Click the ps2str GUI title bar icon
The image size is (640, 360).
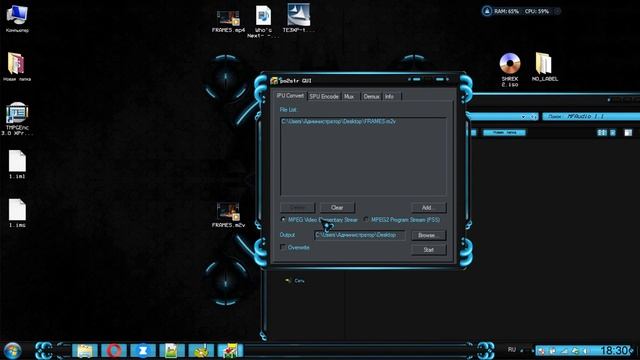[274, 80]
